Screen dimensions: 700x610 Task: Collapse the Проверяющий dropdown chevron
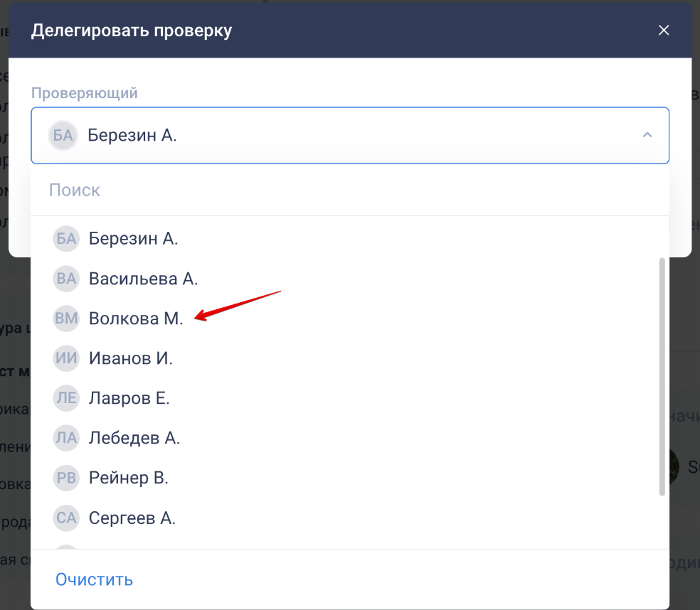pyautogui.click(x=647, y=135)
